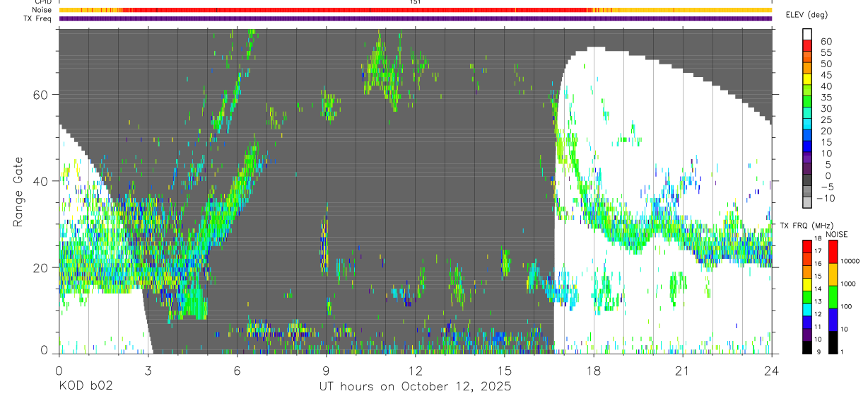Click the 15 tick on UT hours axis
Screen dimensions: 868x401
tap(505, 370)
